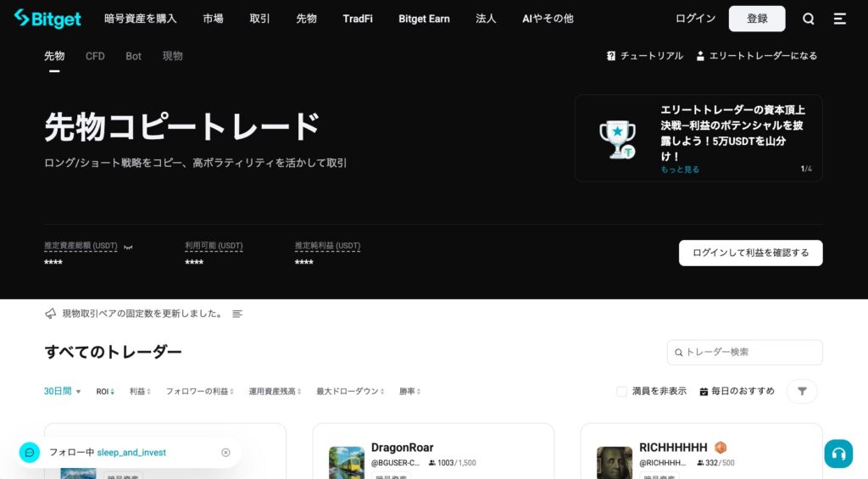Check the 満員を非表示 checkbox

pos(621,392)
